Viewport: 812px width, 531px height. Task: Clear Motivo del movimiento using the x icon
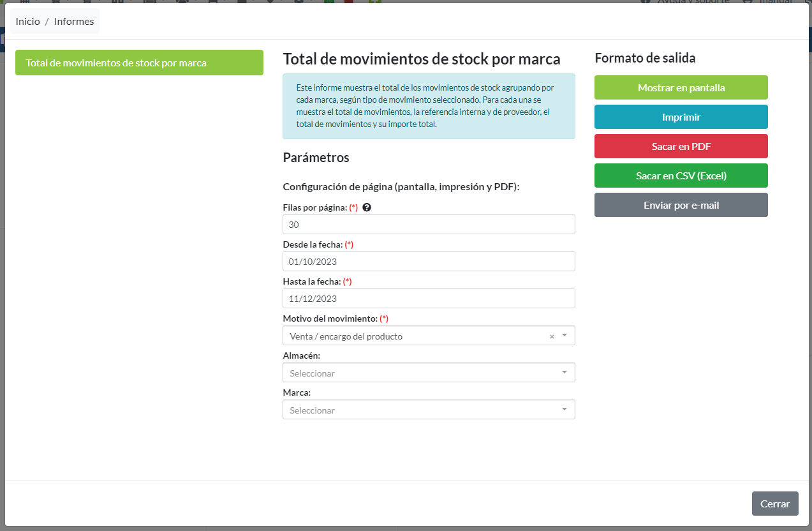point(551,335)
